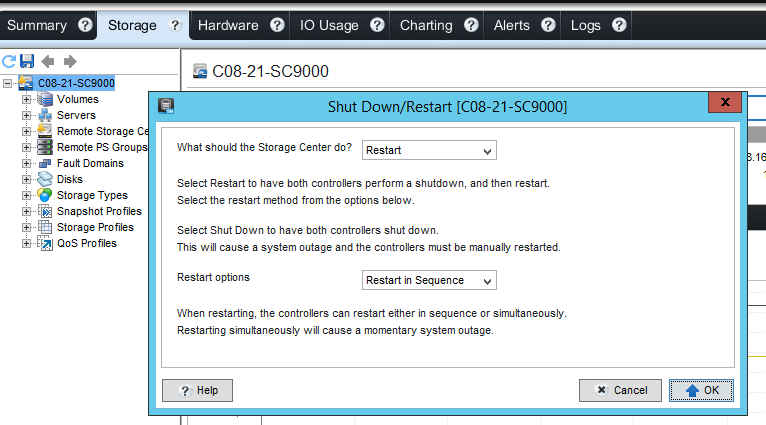Click the help icon beside IO Usage
The height and width of the screenshot is (425, 766).
(x=377, y=25)
